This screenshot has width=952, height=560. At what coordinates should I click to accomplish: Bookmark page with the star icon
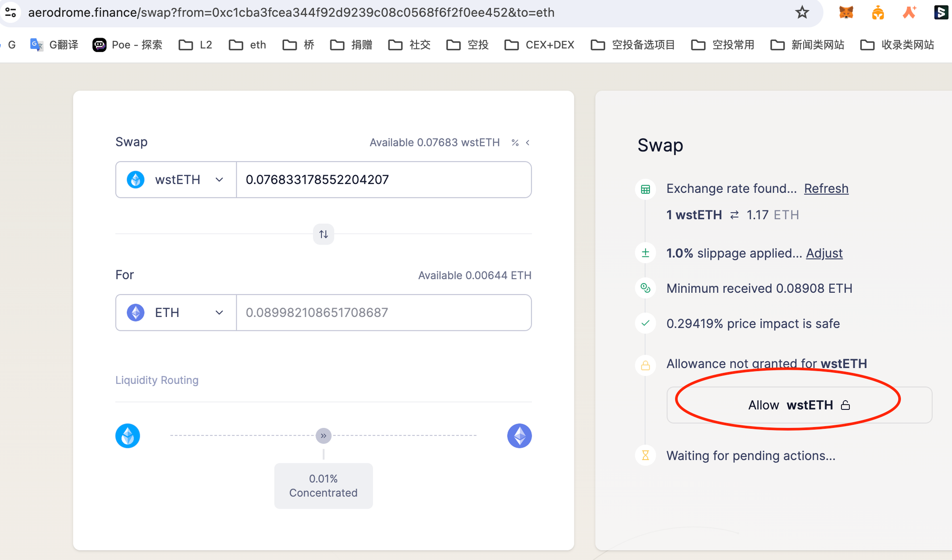pyautogui.click(x=802, y=13)
